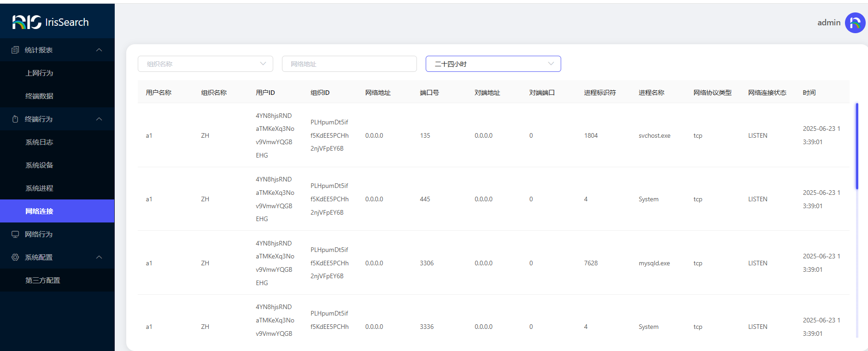Collapse the 统计报表 menu chevron
Screen dimensions: 868x351
pyautogui.click(x=99, y=50)
